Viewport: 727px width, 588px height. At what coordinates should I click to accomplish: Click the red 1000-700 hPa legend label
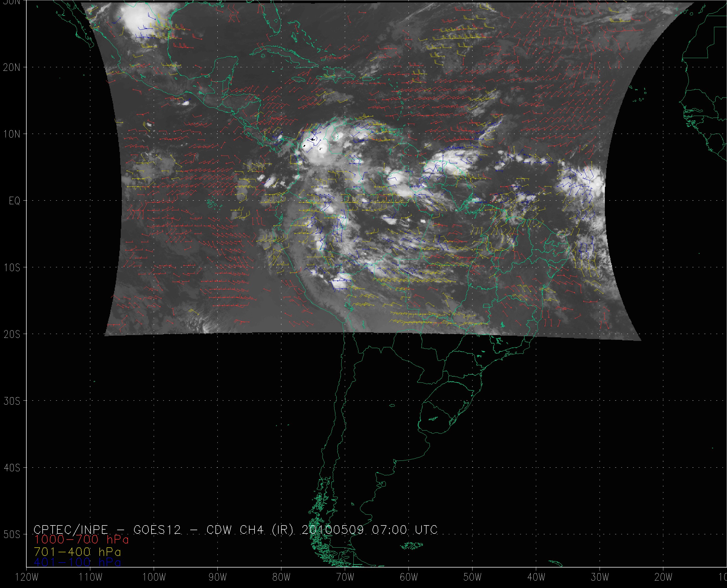point(81,539)
